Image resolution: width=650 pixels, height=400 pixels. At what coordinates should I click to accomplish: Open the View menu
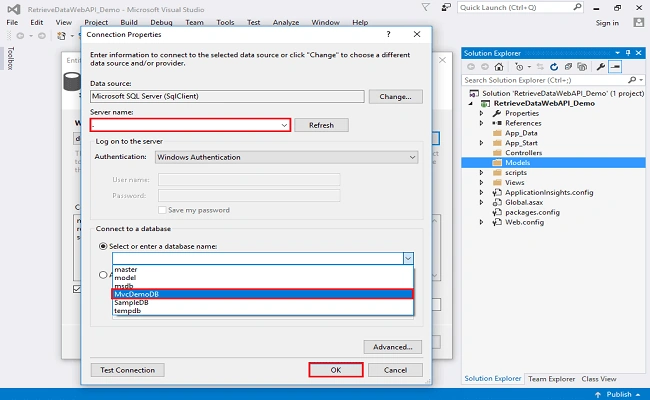click(63, 22)
